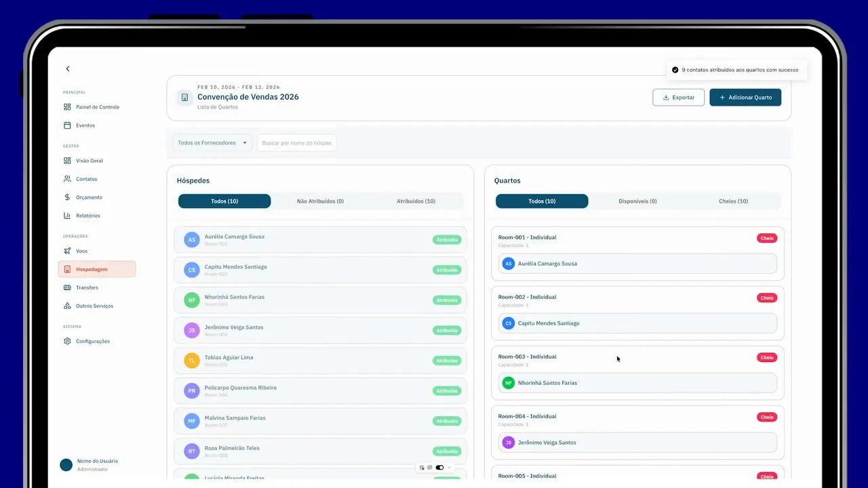Open the Todos os Fornecedores dropdown
This screenshot has height=488, width=868.
(212, 143)
